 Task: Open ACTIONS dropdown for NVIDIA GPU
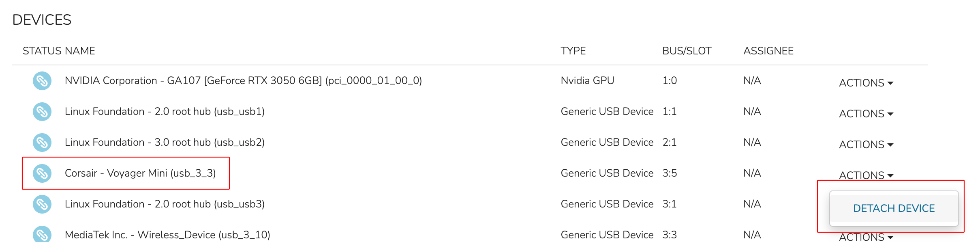[x=866, y=83]
